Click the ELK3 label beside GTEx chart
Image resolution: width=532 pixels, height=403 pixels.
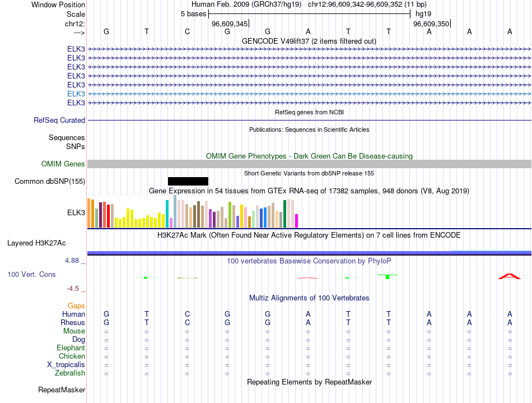[x=76, y=213]
